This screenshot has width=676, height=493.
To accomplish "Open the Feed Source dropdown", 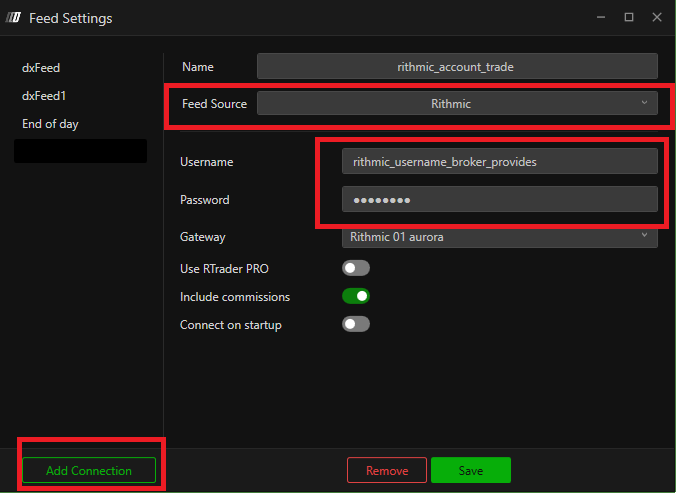I will 457,103.
